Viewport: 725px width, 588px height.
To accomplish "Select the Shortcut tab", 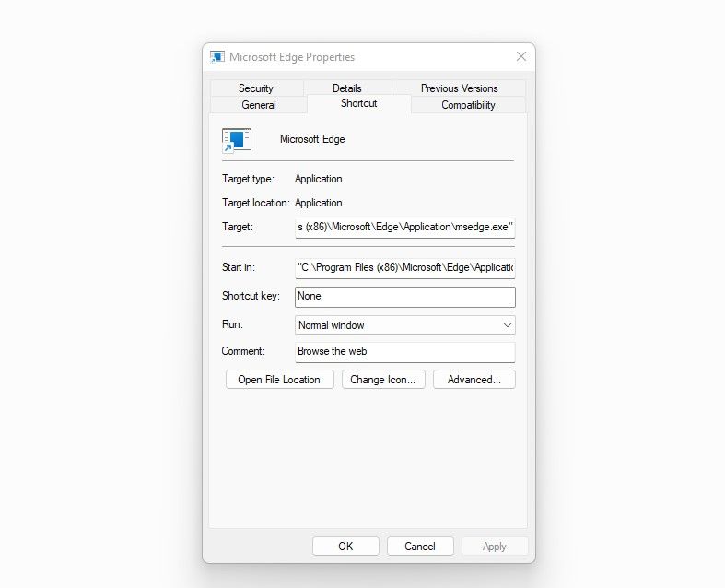I will [358, 103].
